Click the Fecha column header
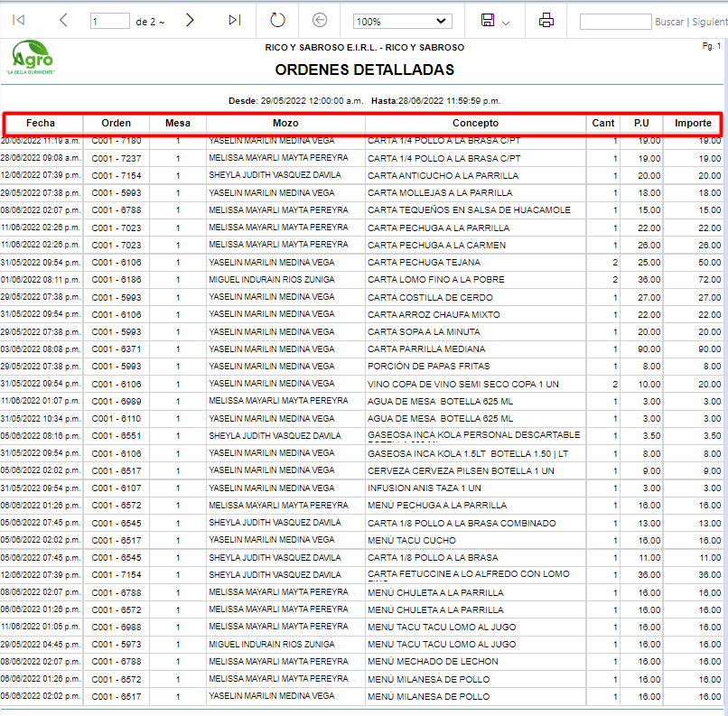 tap(41, 123)
